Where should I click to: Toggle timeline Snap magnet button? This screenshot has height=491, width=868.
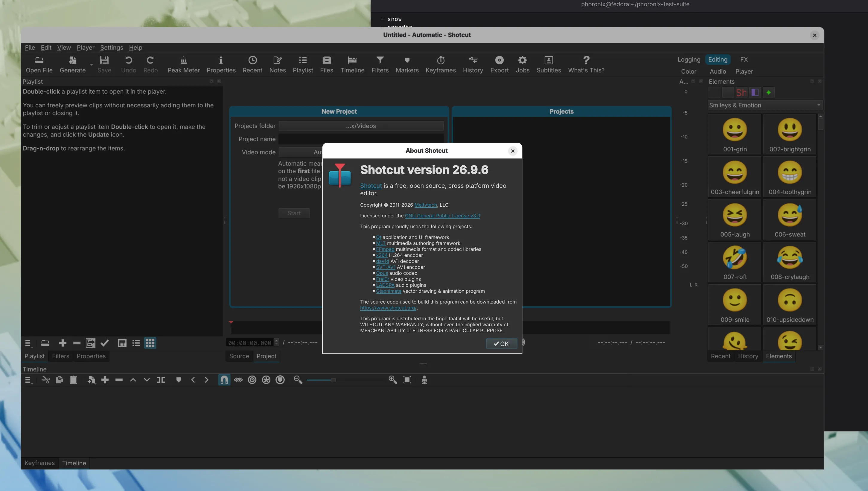click(x=224, y=380)
